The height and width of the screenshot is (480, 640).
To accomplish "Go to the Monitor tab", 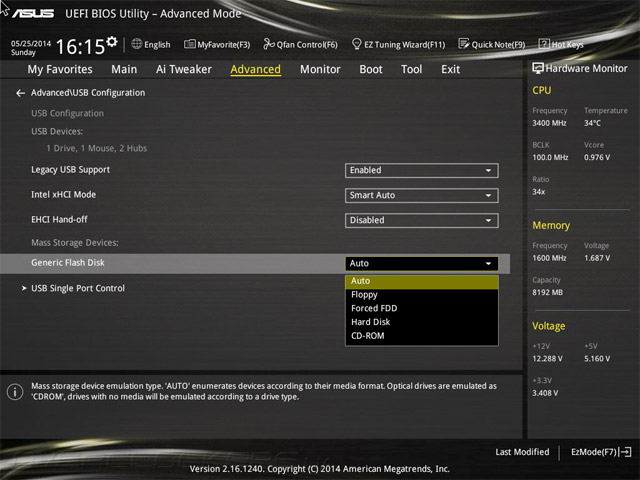I will (320, 69).
